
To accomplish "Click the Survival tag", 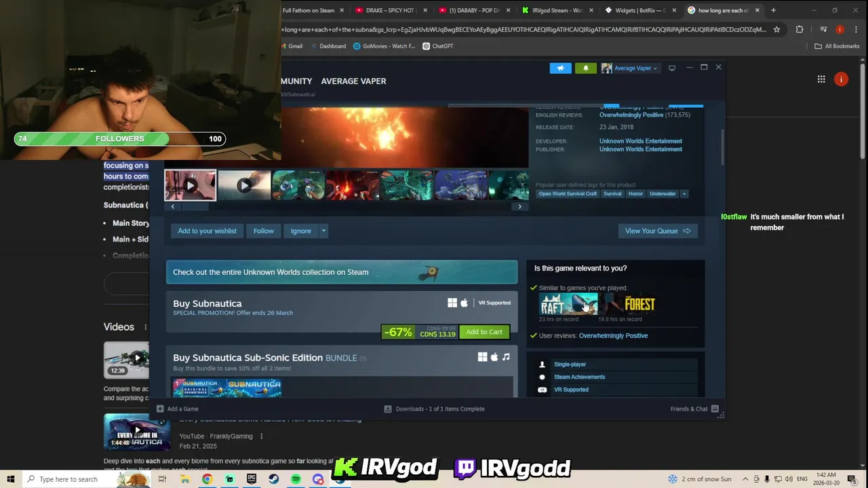I will 612,194.
